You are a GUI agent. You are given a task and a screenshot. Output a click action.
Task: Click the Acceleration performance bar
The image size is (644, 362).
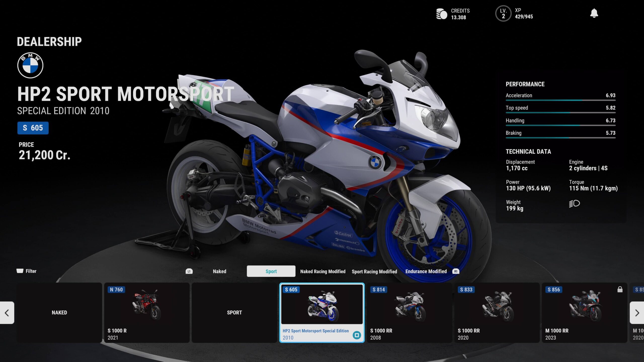tap(560, 100)
